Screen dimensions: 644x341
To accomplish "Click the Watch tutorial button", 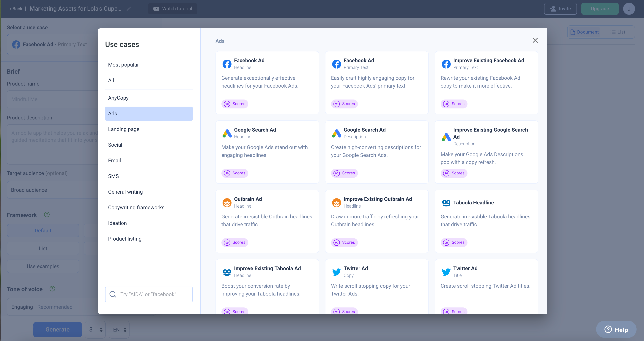I will click(x=172, y=9).
